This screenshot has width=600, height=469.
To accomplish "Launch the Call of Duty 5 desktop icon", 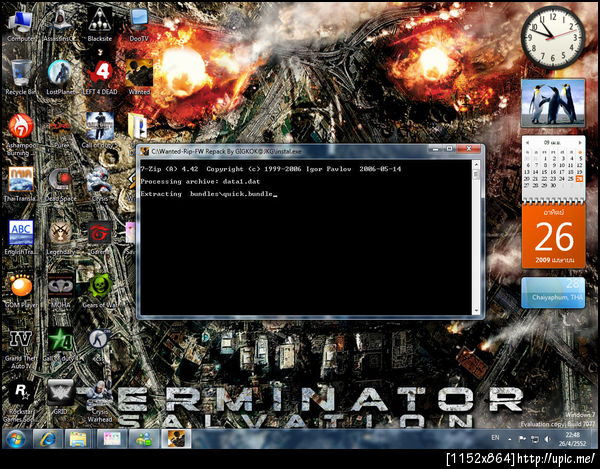I will tap(100, 130).
